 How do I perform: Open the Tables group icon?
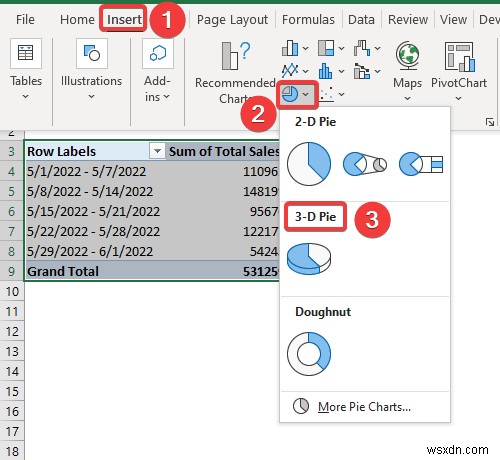point(26,53)
